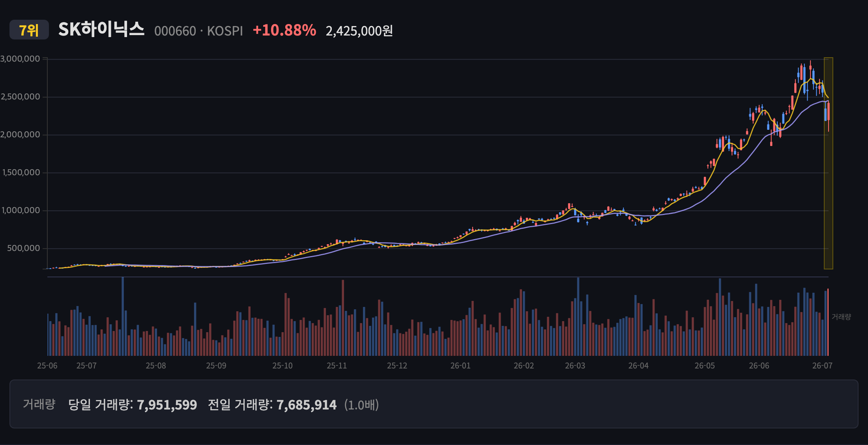Click the 500,000 price axis label
Image resolution: width=868 pixels, height=445 pixels.
click(24, 248)
